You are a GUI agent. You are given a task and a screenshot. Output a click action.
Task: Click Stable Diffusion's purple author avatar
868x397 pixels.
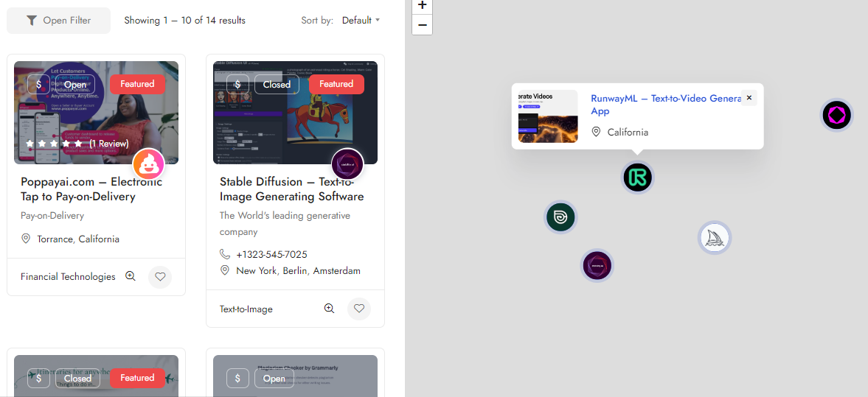point(347,164)
